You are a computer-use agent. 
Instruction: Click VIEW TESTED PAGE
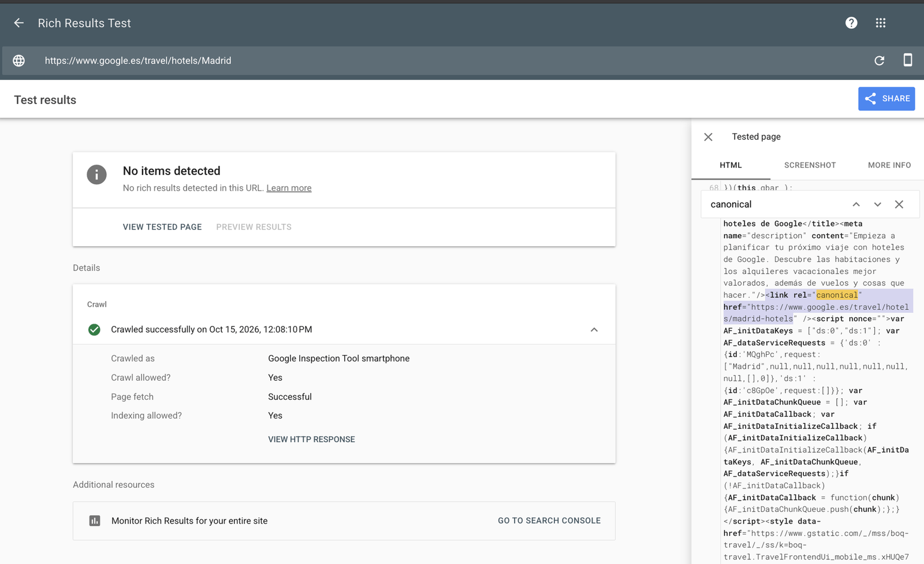(x=162, y=227)
